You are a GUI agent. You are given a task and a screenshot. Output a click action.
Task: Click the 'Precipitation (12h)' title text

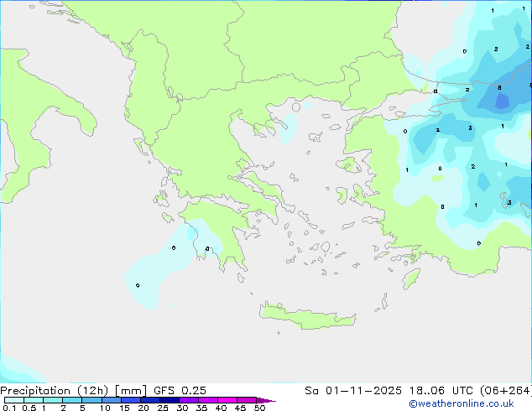click(x=55, y=391)
